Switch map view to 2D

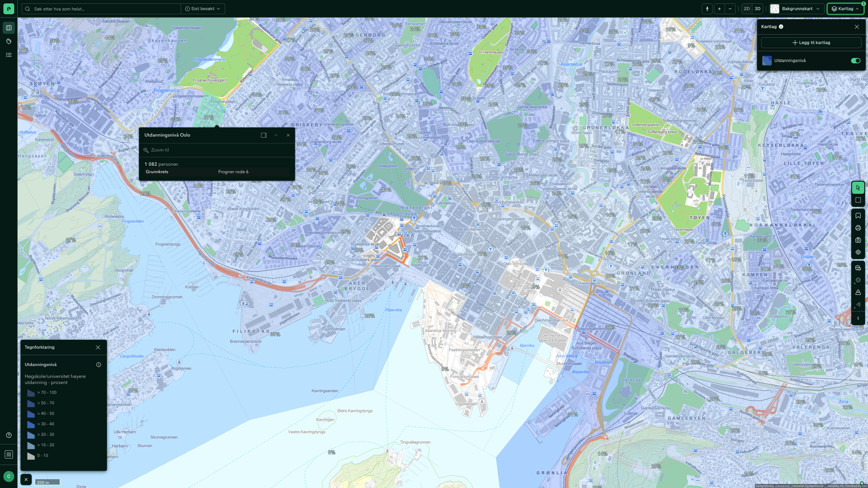pyautogui.click(x=747, y=9)
